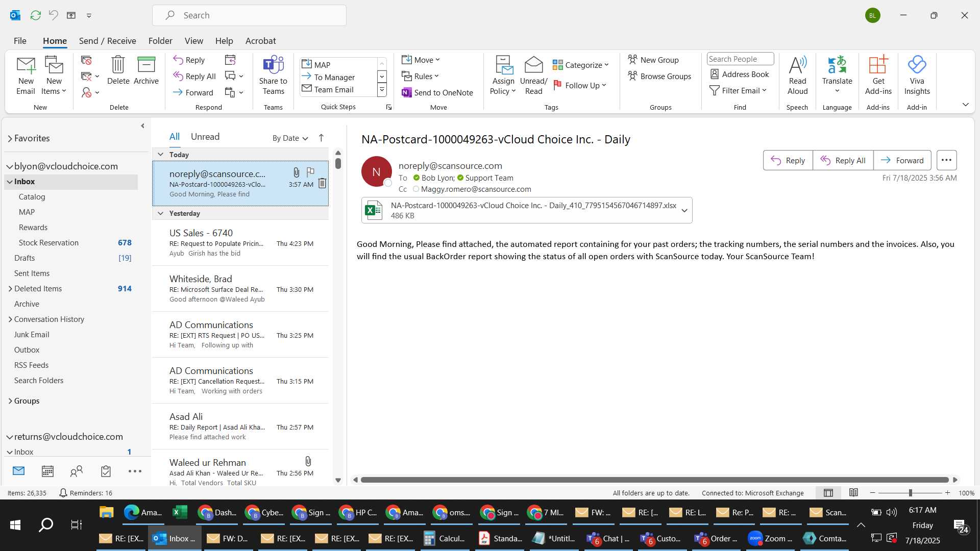
Task: Open more navigation options ellipsis
Action: pos(135,471)
